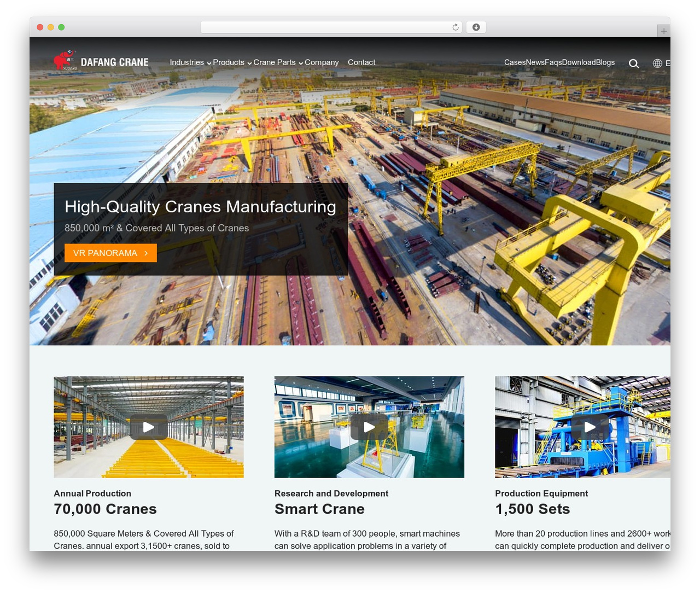Image resolution: width=700 pixels, height=593 pixels.
Task: Open the Company menu item
Action: [322, 62]
